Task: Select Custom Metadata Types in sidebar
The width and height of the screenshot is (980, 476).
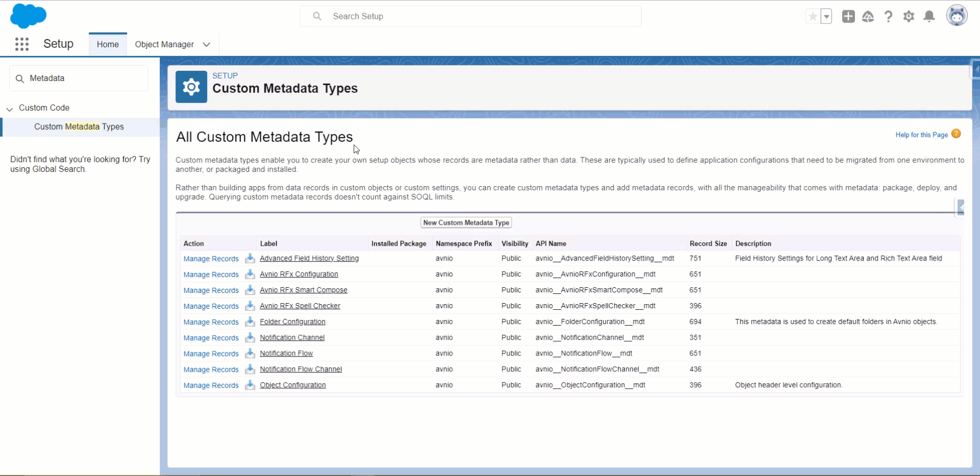Action: [79, 127]
